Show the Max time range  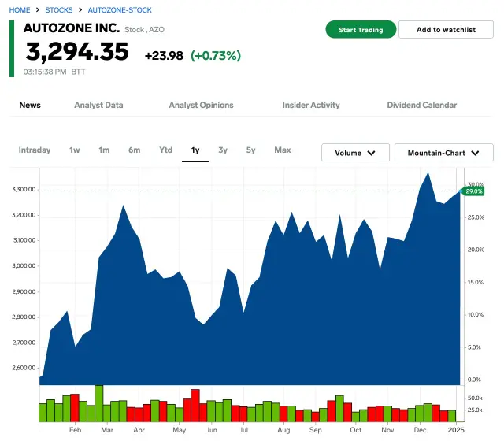282,150
